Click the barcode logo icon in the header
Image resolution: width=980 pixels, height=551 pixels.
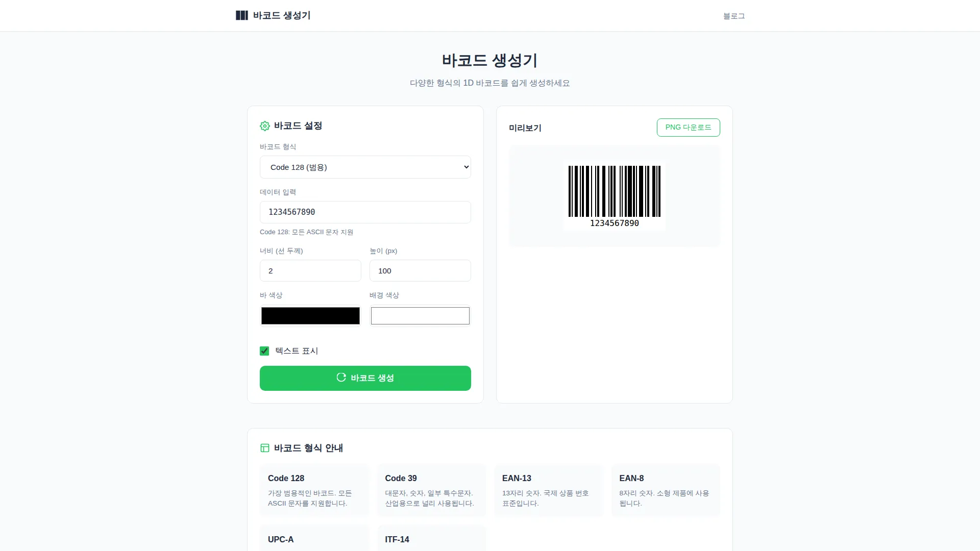[242, 15]
